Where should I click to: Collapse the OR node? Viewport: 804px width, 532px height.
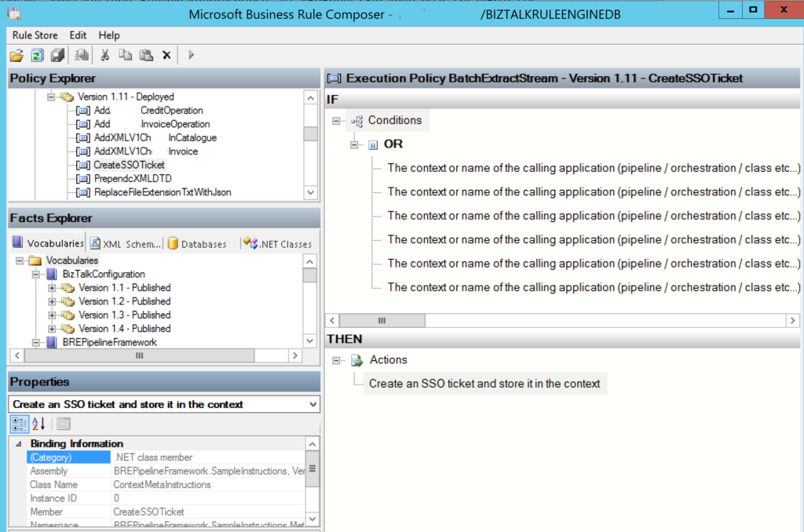click(354, 145)
